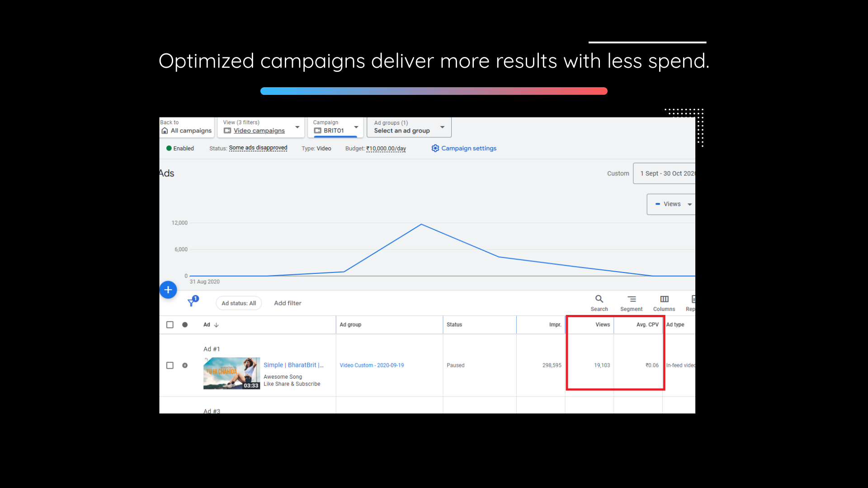The width and height of the screenshot is (868, 488).
Task: Open the filter funnel icon
Action: (192, 302)
